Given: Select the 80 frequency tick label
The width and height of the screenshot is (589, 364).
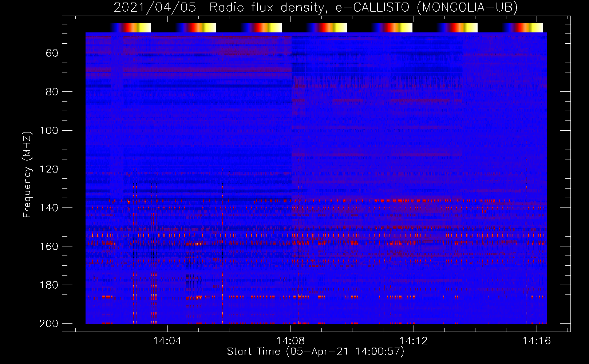Looking at the screenshot, I should click(52, 92).
